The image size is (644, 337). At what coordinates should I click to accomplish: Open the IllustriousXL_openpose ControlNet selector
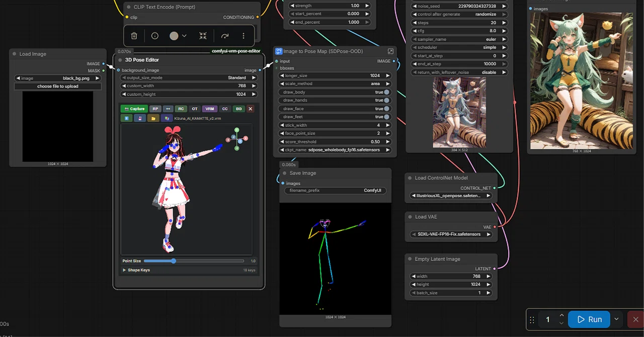tap(451, 196)
